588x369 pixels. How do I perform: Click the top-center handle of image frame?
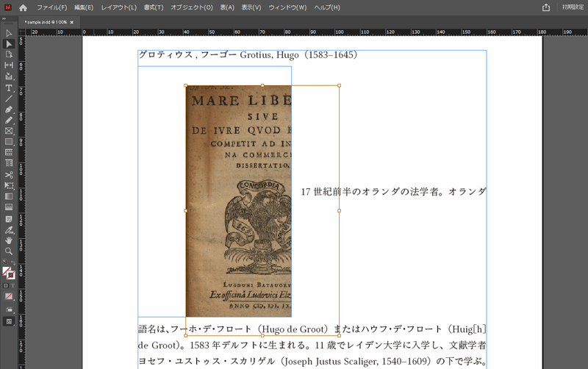(262, 85)
